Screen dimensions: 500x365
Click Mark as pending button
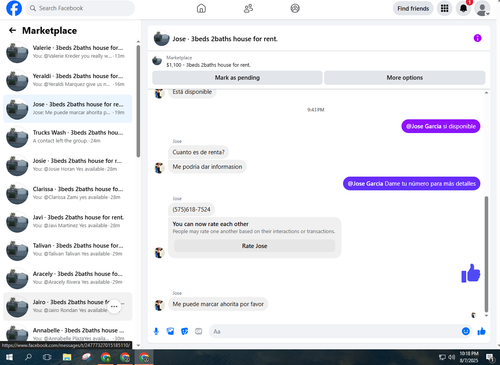[237, 78]
